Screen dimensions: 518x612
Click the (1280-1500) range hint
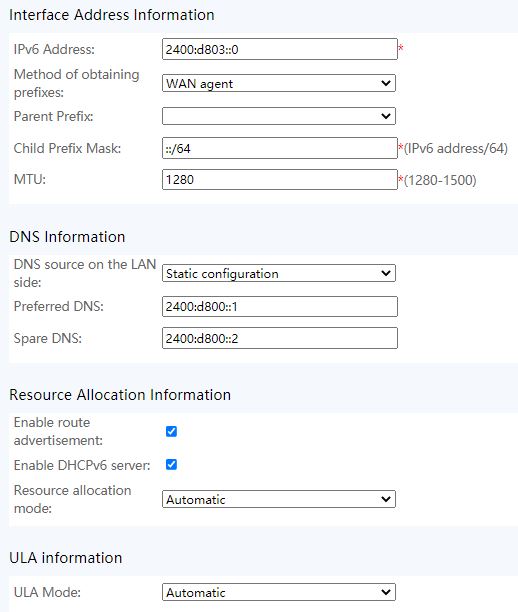(440, 180)
